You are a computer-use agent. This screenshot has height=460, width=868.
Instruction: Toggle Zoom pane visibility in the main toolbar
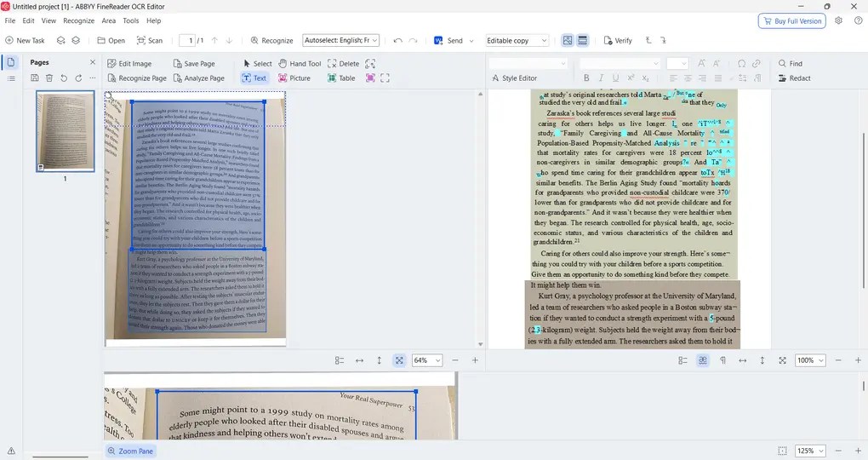point(582,40)
